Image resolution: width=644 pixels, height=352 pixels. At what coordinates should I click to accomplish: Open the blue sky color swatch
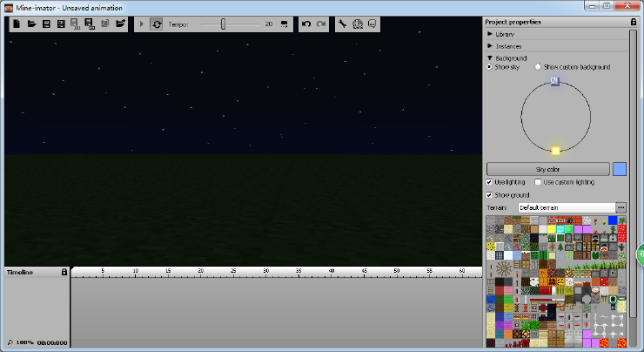pyautogui.click(x=620, y=169)
